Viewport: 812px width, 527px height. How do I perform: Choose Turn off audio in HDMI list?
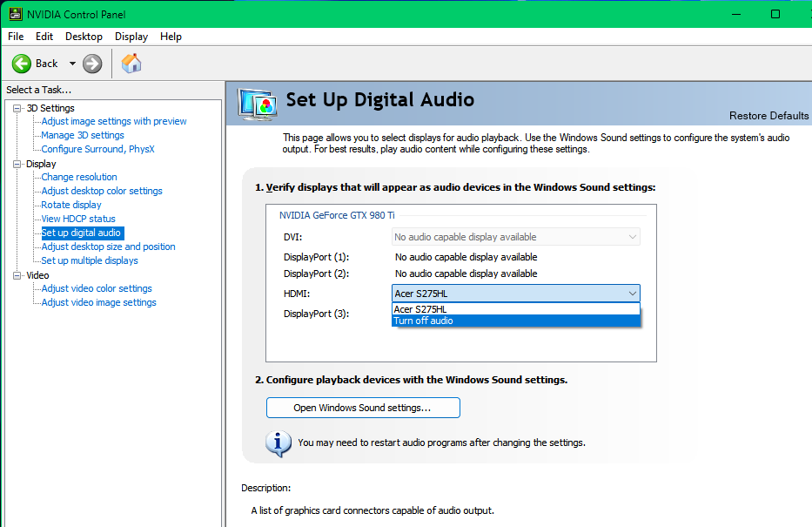tap(516, 321)
